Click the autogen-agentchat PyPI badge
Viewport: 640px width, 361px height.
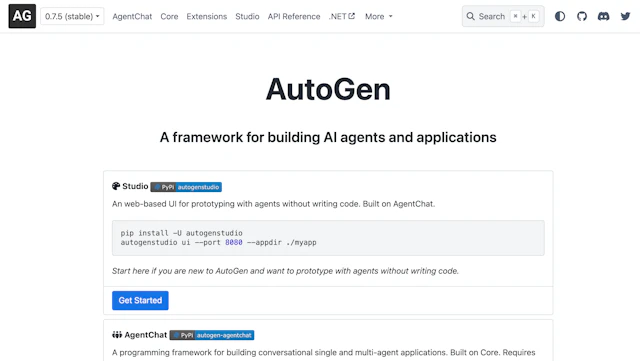point(212,335)
